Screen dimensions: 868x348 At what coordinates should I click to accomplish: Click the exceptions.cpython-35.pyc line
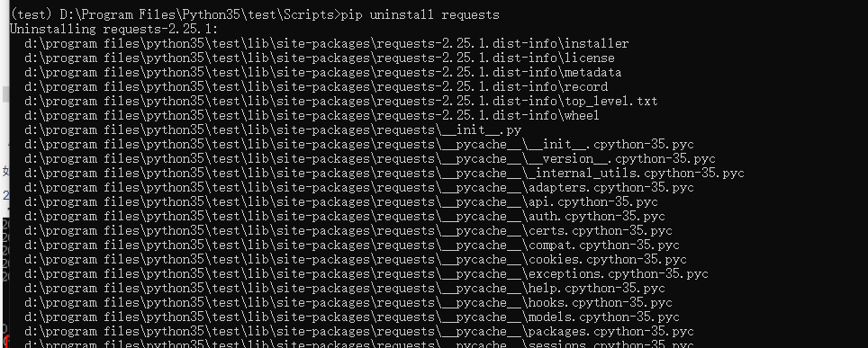click(x=366, y=274)
